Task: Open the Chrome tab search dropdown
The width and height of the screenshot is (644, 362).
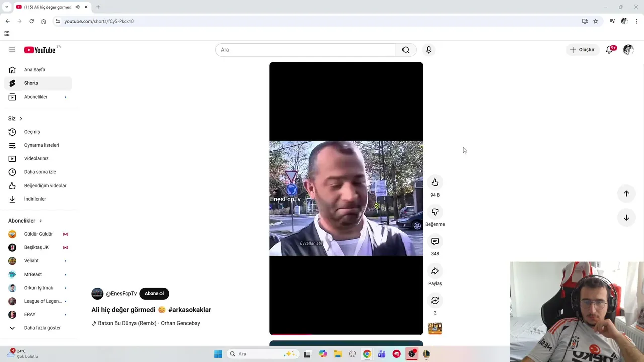Action: click(7, 7)
